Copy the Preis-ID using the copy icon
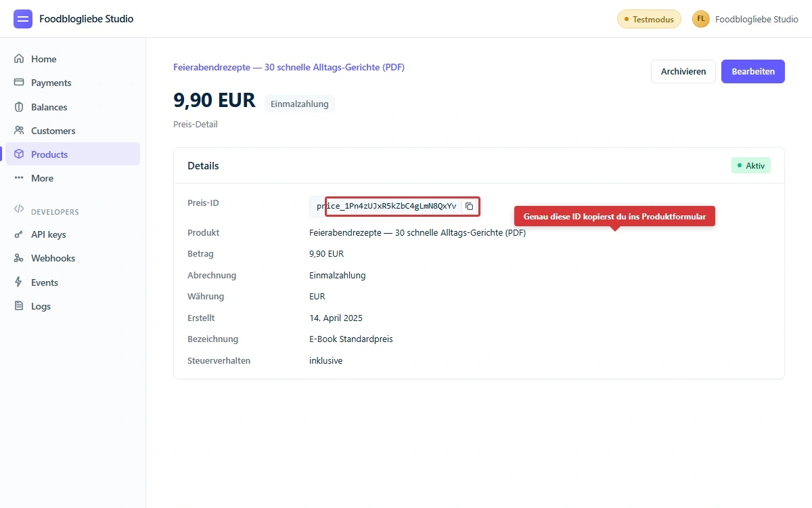Viewport: 812px width, 508px height. pos(470,207)
